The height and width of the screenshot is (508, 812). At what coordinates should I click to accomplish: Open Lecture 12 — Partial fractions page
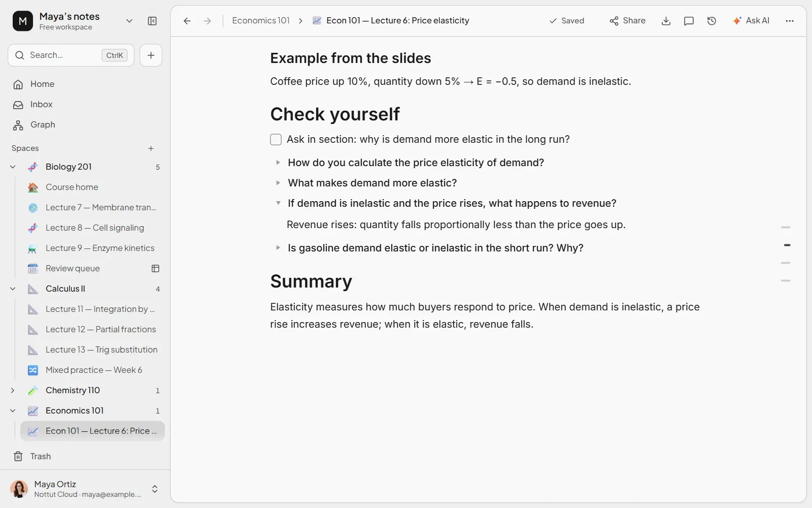click(92, 329)
